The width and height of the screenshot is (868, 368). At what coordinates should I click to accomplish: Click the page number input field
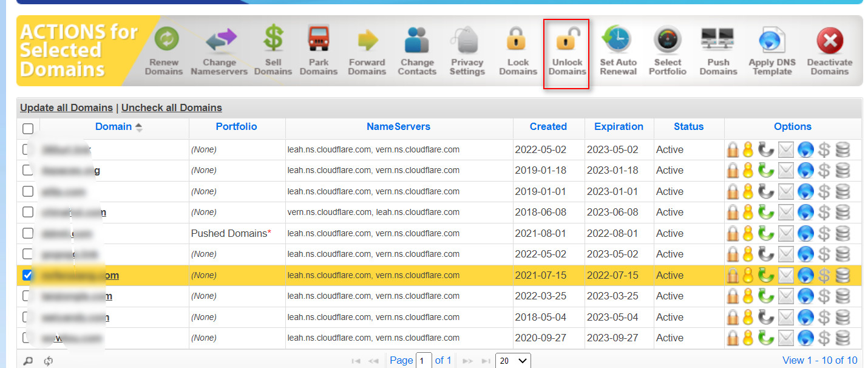coord(424,361)
